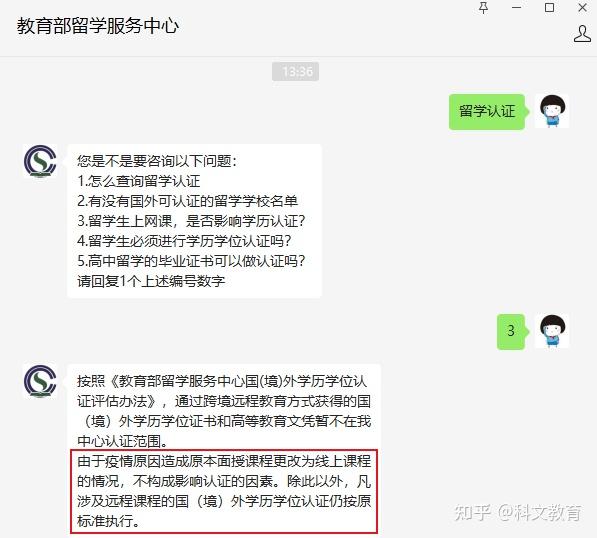Click the service center avatar on the first reply

click(40, 161)
